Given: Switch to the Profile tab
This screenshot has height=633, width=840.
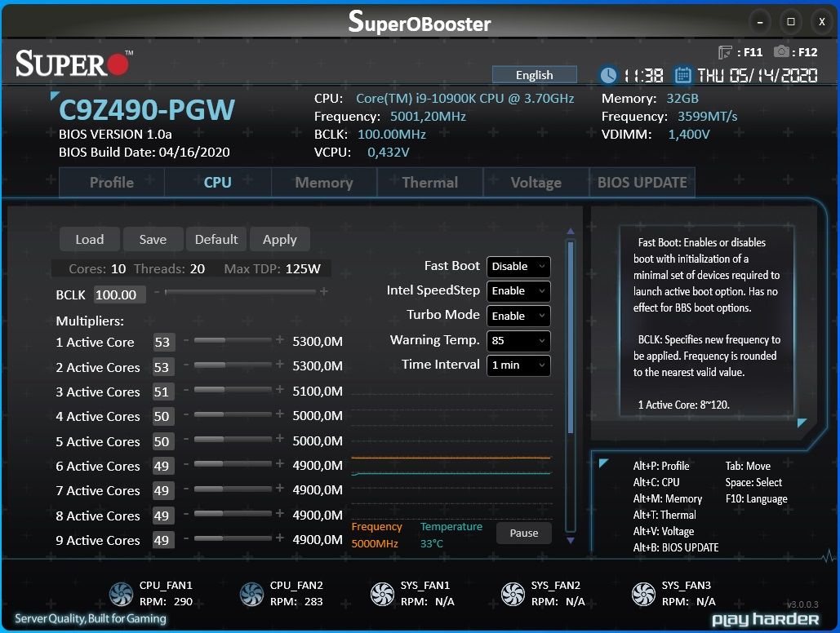Looking at the screenshot, I should pyautogui.click(x=111, y=183).
